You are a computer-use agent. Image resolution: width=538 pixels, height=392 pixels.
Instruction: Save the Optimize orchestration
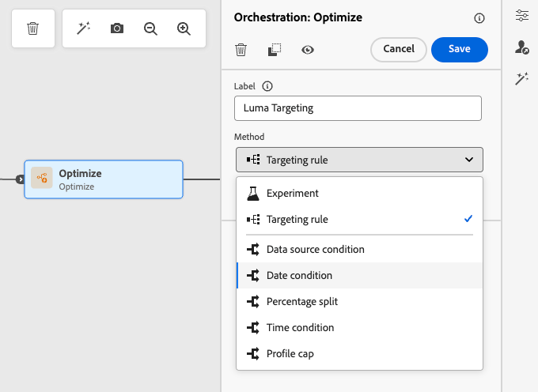[x=459, y=49]
